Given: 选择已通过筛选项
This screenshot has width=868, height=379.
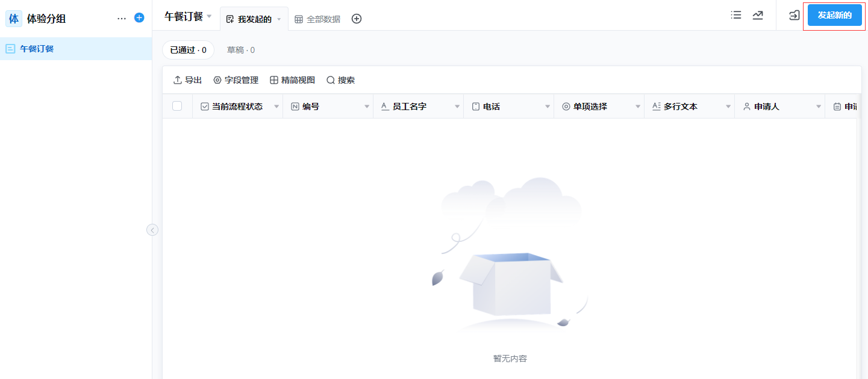Looking at the screenshot, I should (188, 50).
